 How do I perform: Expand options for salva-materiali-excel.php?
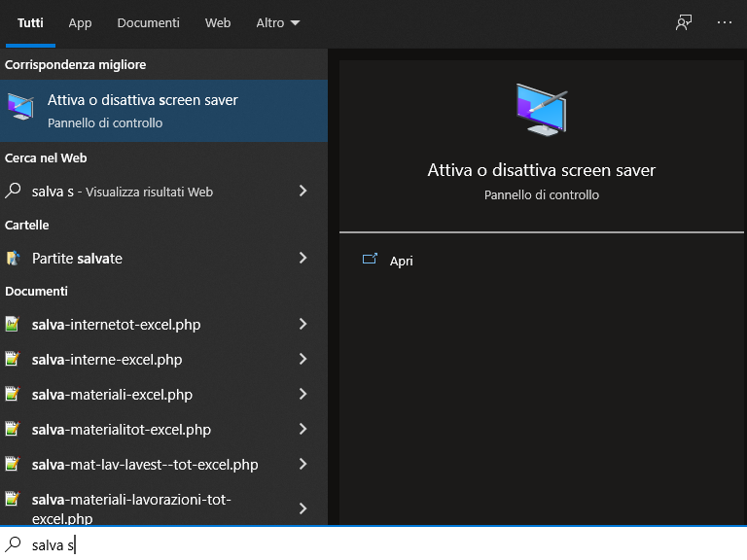point(303,395)
